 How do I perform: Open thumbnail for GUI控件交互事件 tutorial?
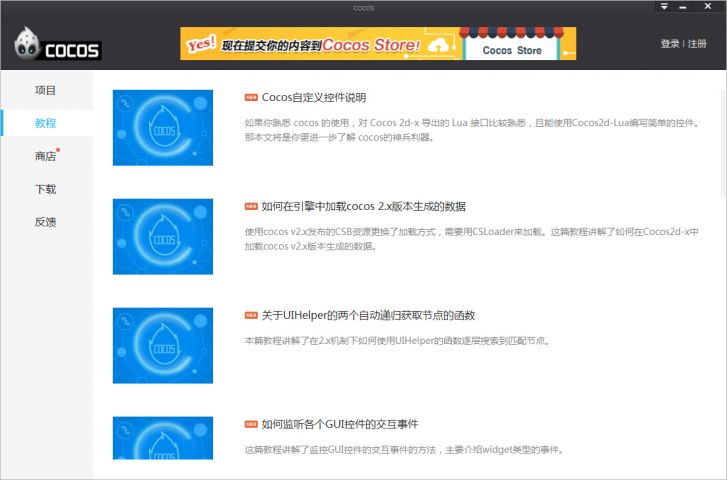click(163, 438)
